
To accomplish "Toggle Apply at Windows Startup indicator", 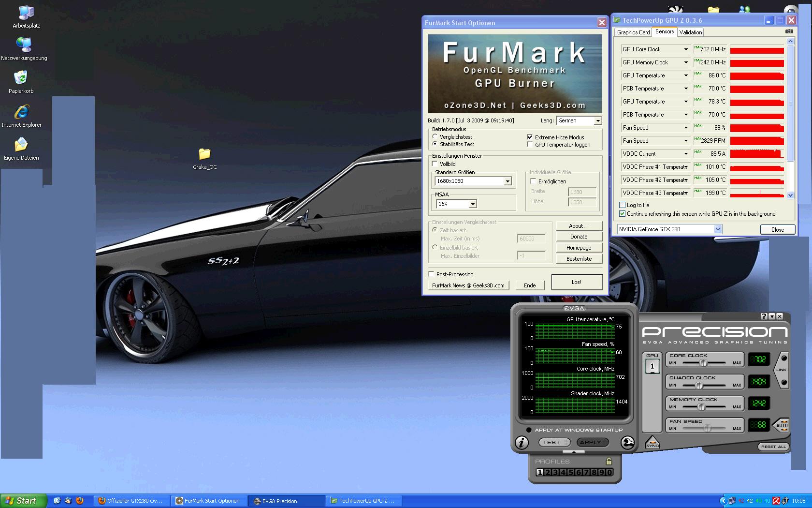I will click(x=529, y=430).
